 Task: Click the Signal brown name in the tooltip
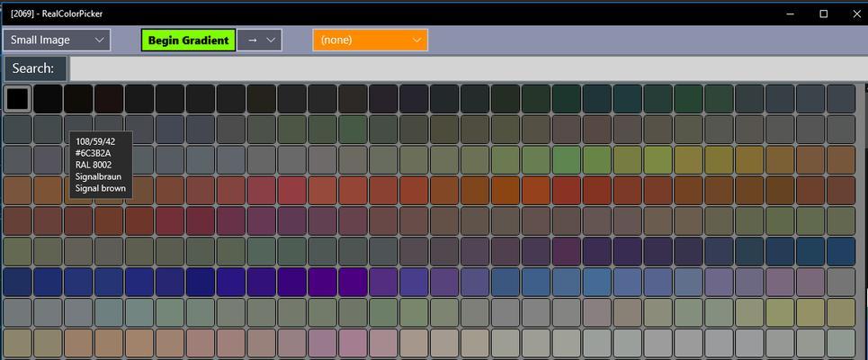(x=100, y=188)
